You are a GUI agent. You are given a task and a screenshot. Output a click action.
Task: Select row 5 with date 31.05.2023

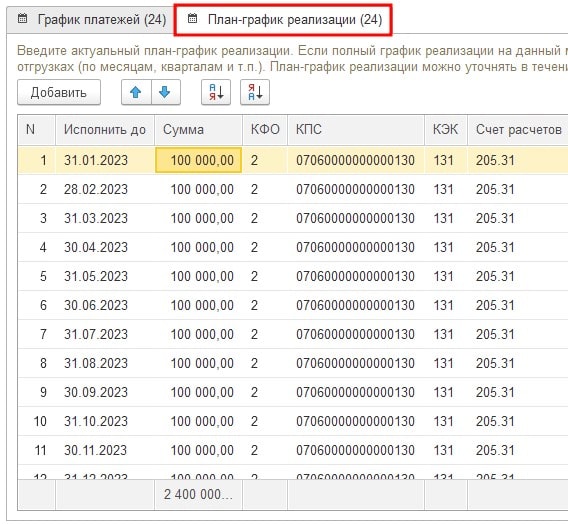click(293, 276)
